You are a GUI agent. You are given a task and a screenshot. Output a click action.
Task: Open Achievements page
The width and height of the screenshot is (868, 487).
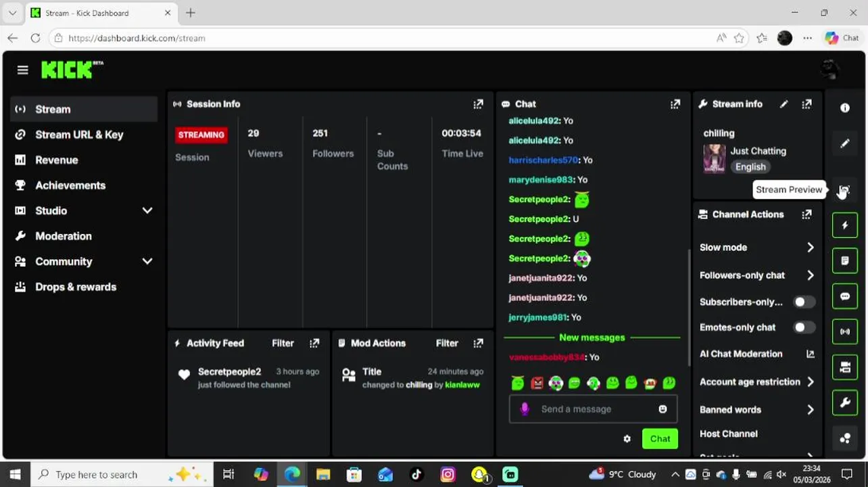point(84,185)
